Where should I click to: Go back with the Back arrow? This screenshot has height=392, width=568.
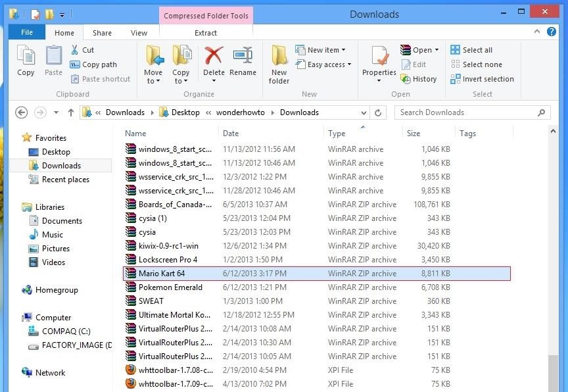click(x=22, y=112)
